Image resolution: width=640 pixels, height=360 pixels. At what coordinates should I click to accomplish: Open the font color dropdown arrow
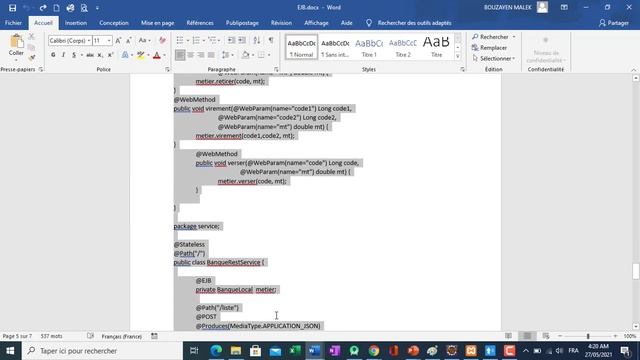click(x=164, y=55)
